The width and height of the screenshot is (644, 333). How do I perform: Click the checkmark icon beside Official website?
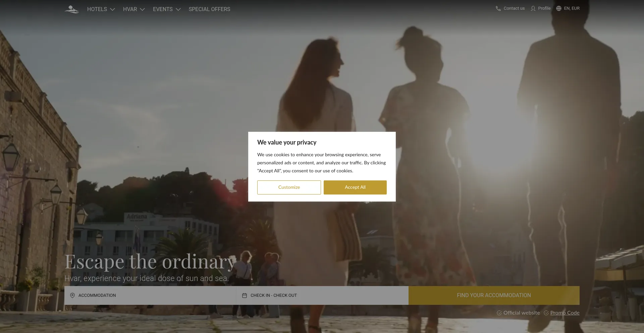499,313
